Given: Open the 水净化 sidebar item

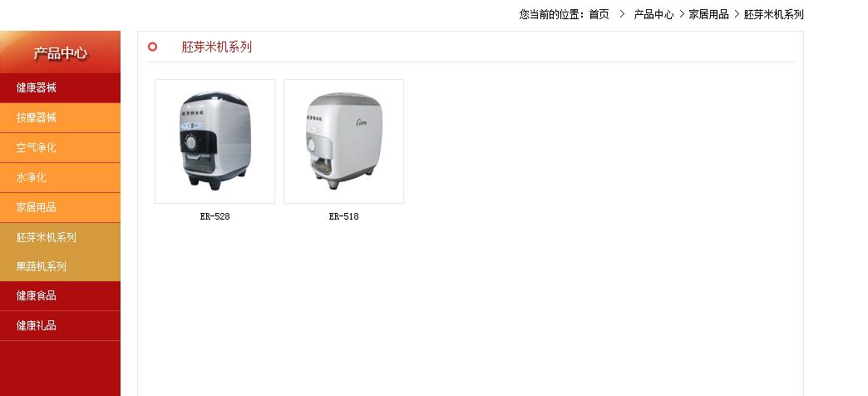Looking at the screenshot, I should pyautogui.click(x=60, y=177).
